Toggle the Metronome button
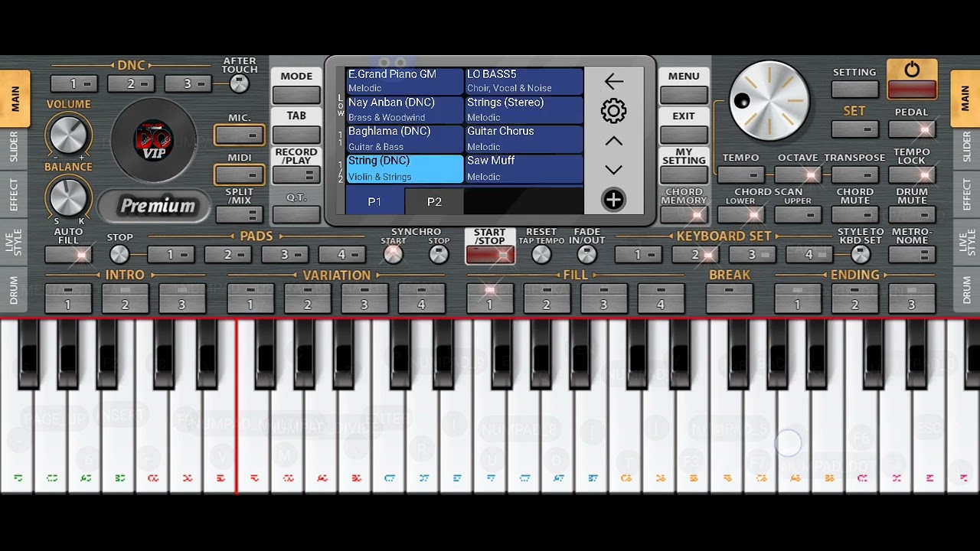This screenshot has height=551, width=980. (912, 255)
